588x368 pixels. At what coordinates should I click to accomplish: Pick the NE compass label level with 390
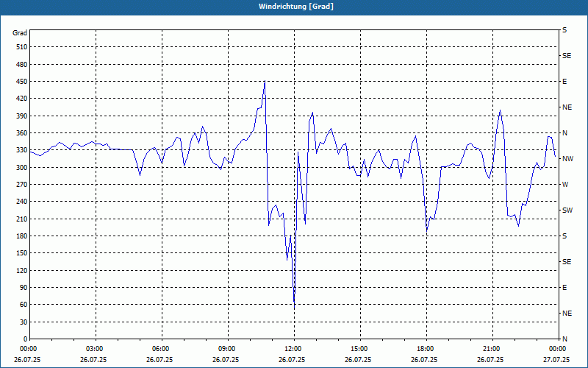(x=567, y=107)
